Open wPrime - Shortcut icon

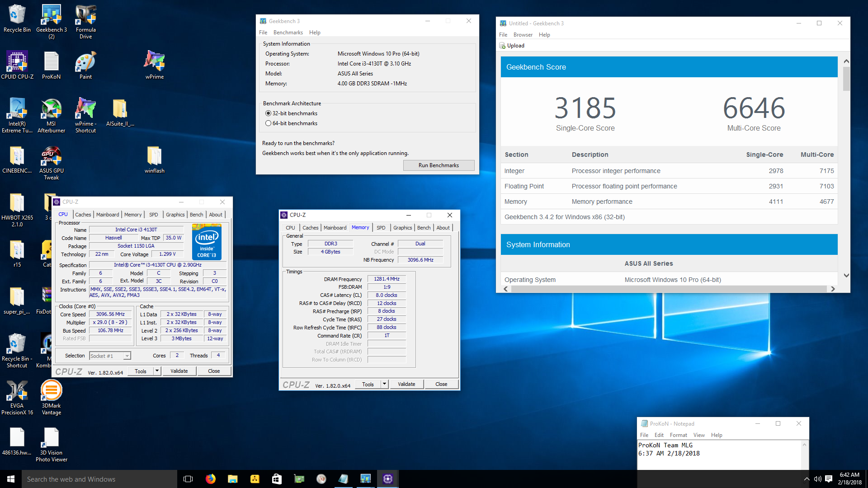click(x=85, y=116)
